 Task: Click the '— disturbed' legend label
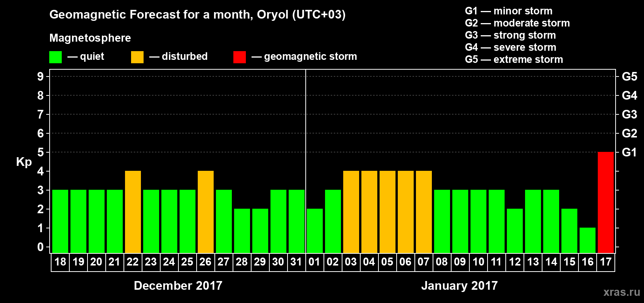click(178, 56)
